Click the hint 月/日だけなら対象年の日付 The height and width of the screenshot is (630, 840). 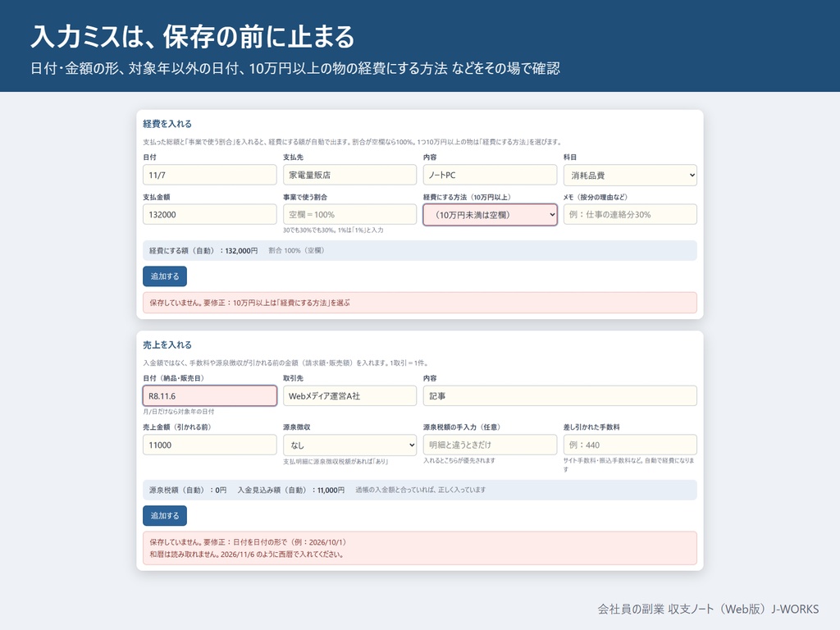click(x=178, y=412)
